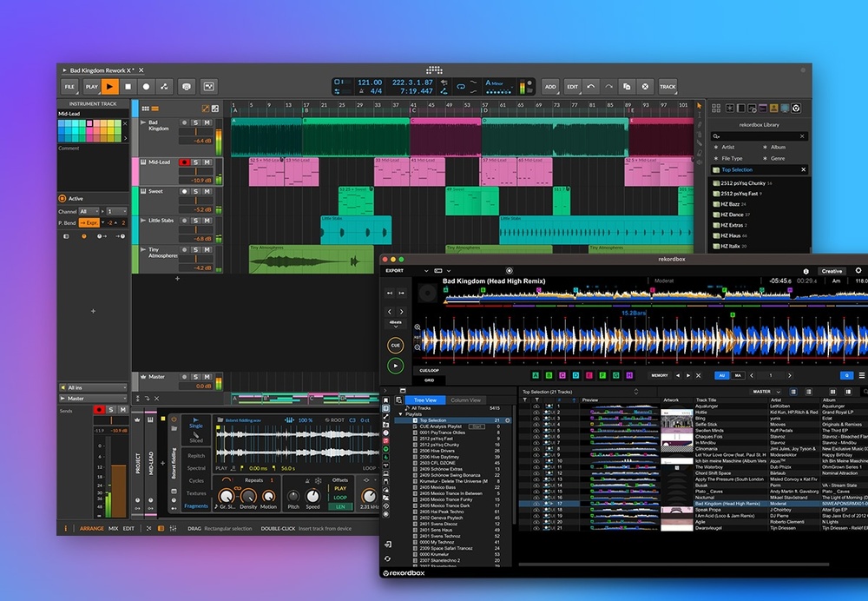This screenshot has height=601, width=868.
Task: Toggle eye icon for Hottie track row
Action: coord(536,413)
